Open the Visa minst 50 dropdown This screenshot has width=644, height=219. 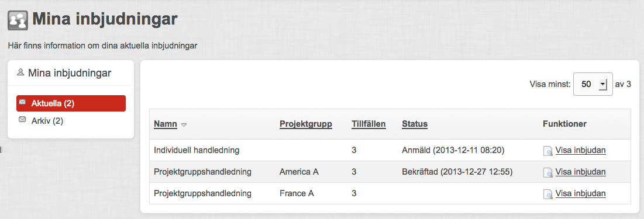click(x=593, y=84)
